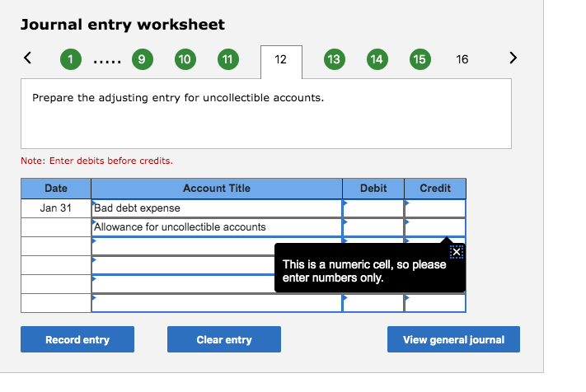The width and height of the screenshot is (586, 392).
Task: Open View general journal
Action: (453, 339)
